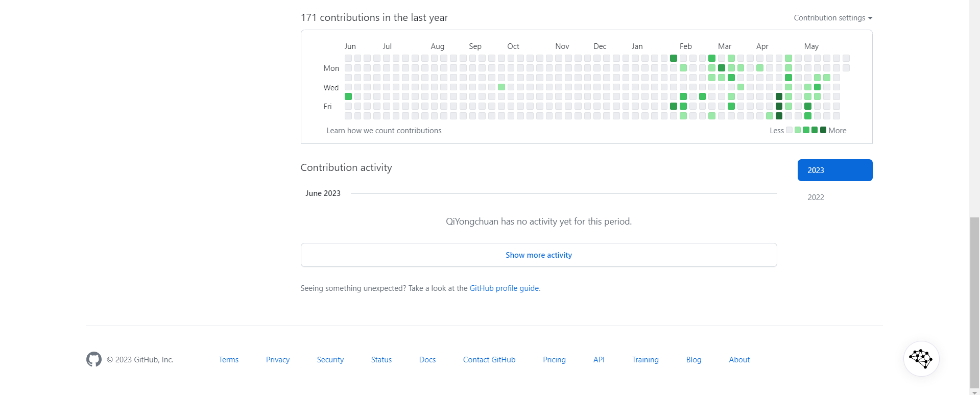Select the 2023 year filter
The image size is (980, 395).
click(x=835, y=170)
